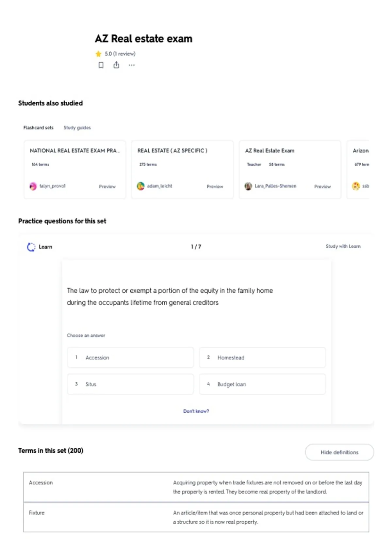
Task: Click adam_leicht's profile avatar
Action: coord(140,186)
